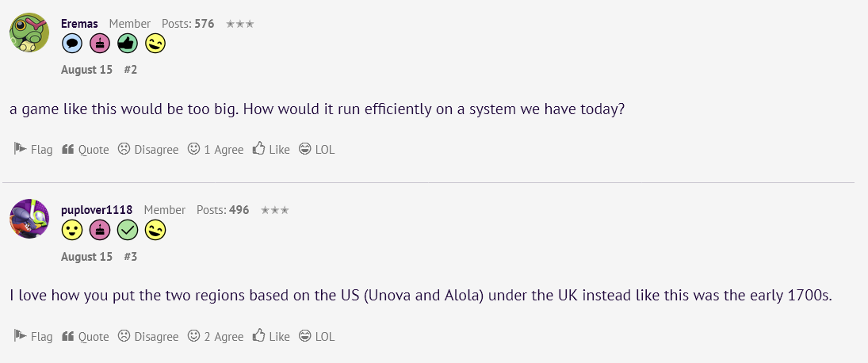Open permalink #3 of puplover1118's post
868x363 pixels.
(130, 257)
